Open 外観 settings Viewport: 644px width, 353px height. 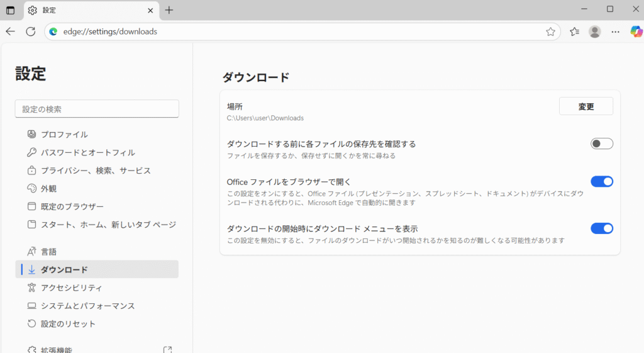tap(97, 189)
